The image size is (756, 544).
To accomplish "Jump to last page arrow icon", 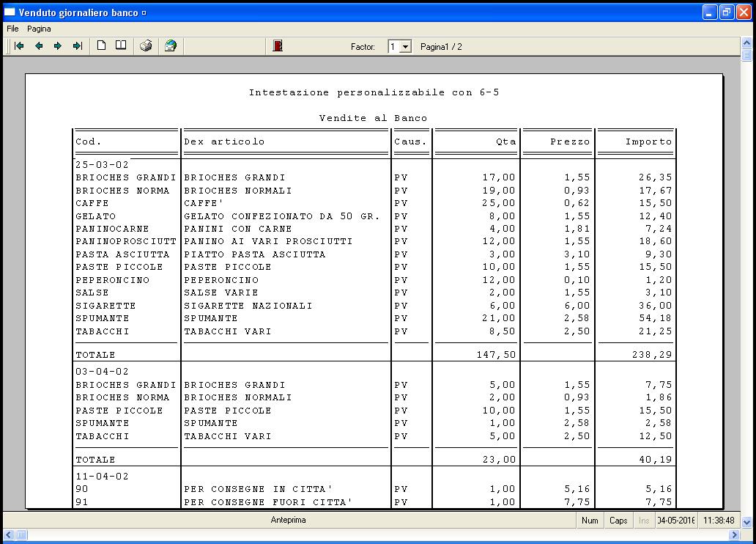I will [x=77, y=46].
